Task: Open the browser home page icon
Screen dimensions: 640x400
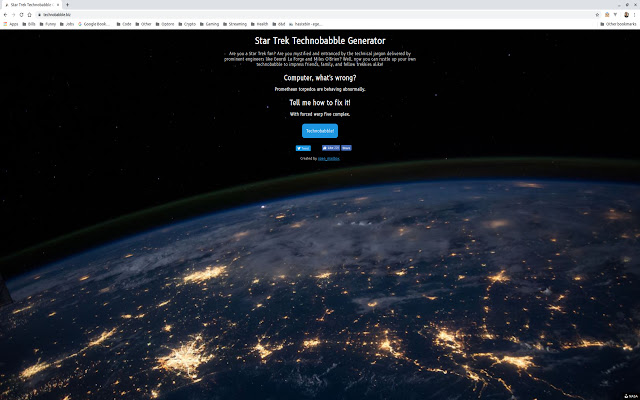Action: (x=29, y=15)
